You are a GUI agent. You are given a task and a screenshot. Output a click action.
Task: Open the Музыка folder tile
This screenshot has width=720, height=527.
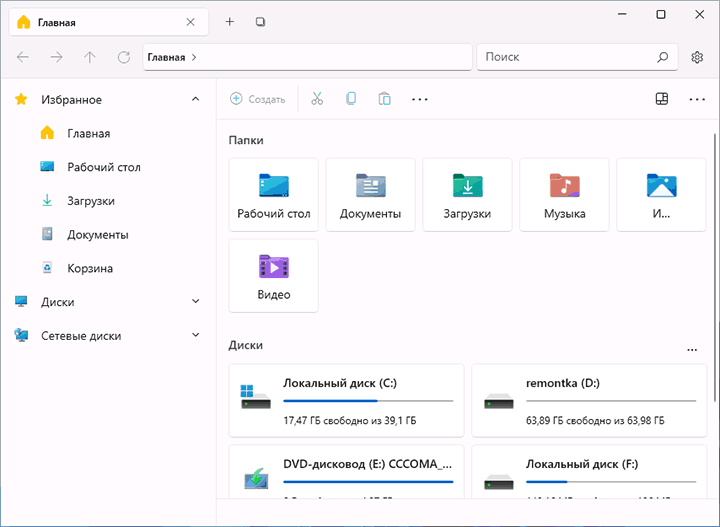pyautogui.click(x=564, y=195)
